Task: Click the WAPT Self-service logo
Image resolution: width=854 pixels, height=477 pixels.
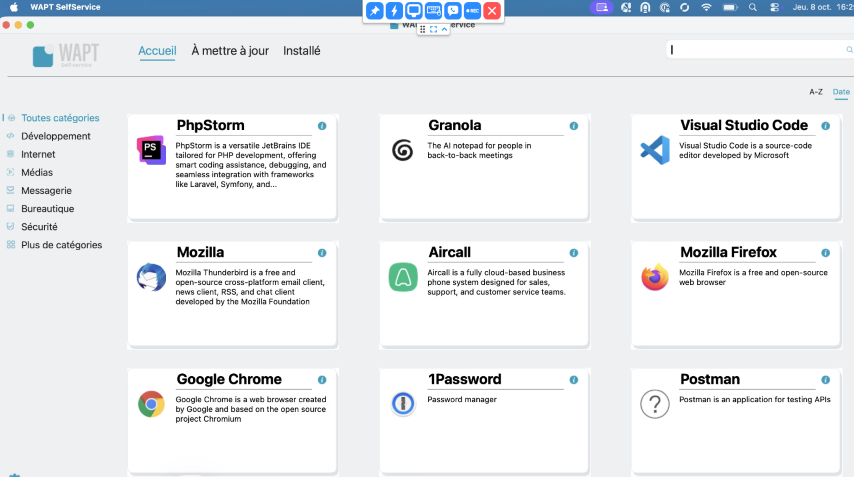Action: [65, 55]
